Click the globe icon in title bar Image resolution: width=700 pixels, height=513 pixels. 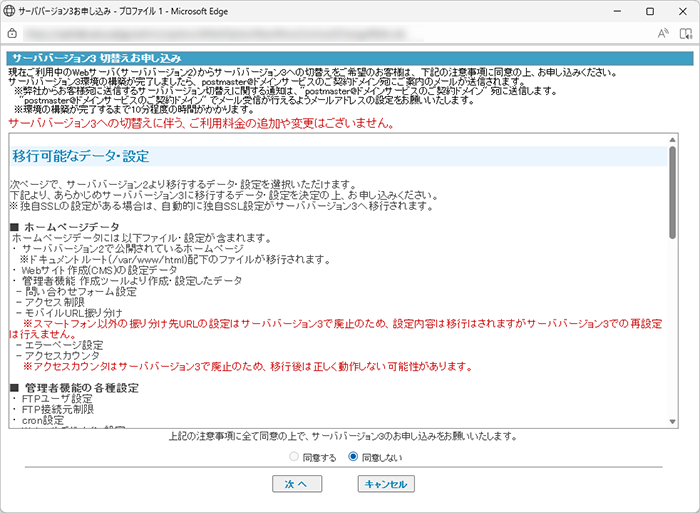pyautogui.click(x=13, y=10)
